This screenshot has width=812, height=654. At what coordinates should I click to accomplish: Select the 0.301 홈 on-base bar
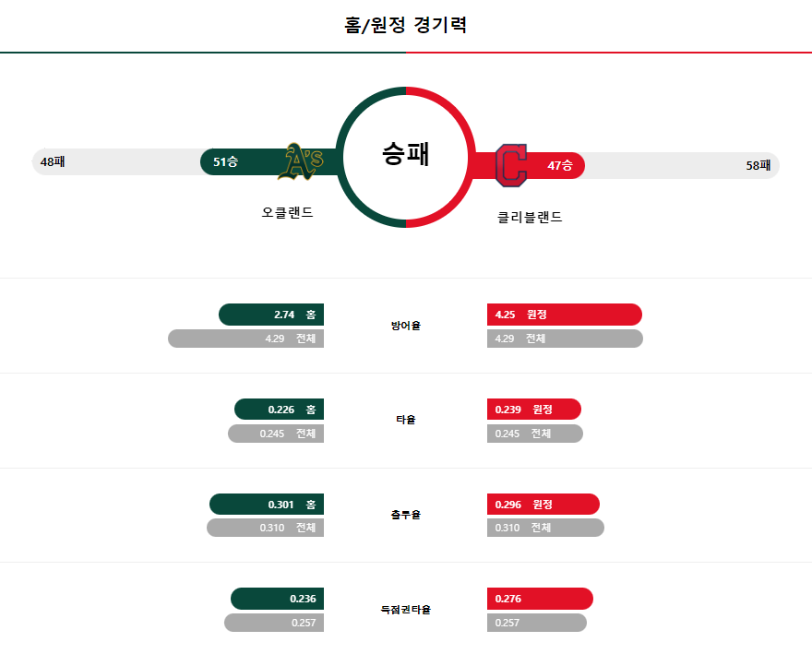[267, 504]
